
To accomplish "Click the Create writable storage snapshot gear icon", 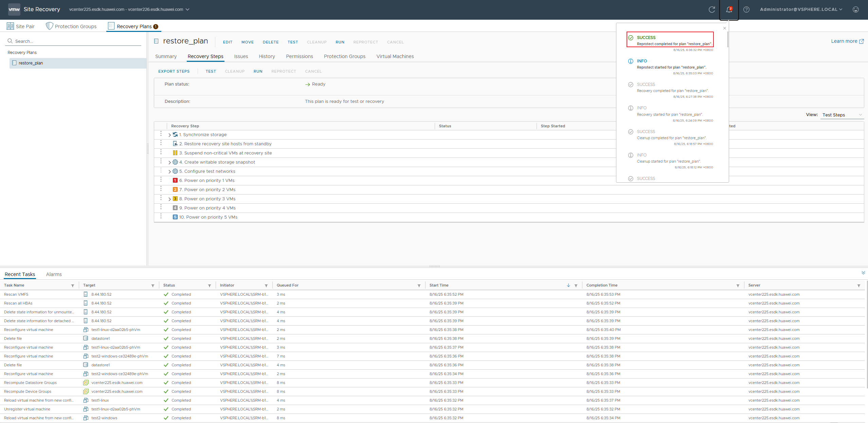I will click(175, 162).
